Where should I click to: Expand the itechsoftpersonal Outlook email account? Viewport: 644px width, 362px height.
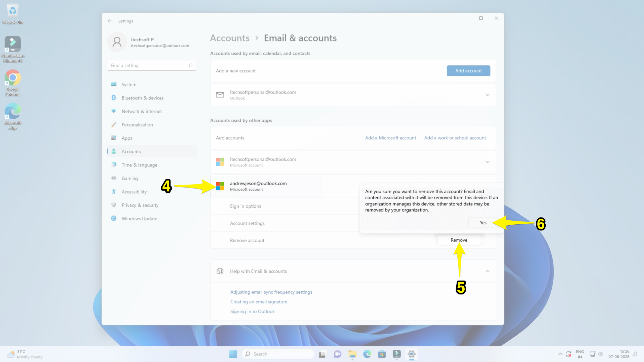(353, 95)
